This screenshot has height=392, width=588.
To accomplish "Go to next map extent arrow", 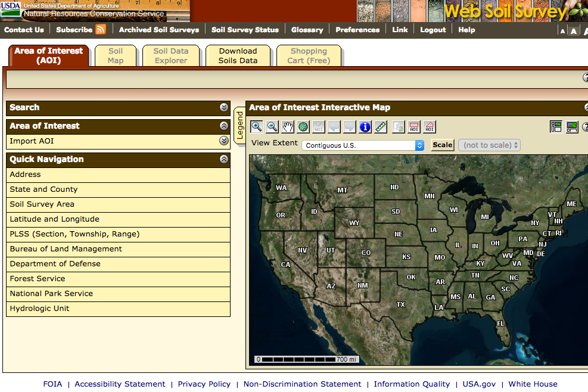I will point(350,127).
